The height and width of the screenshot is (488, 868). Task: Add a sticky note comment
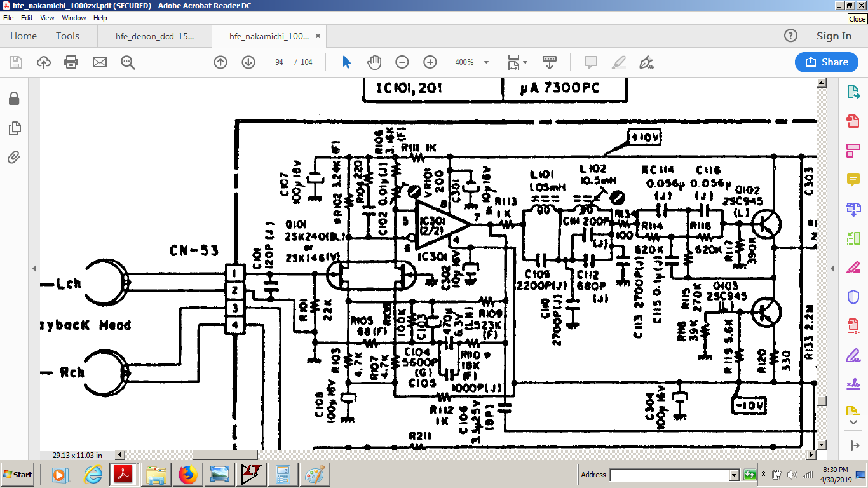(x=591, y=62)
